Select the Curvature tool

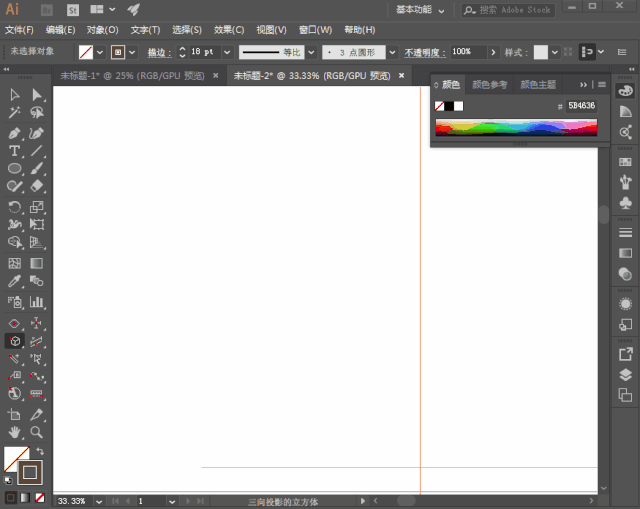pos(37,133)
